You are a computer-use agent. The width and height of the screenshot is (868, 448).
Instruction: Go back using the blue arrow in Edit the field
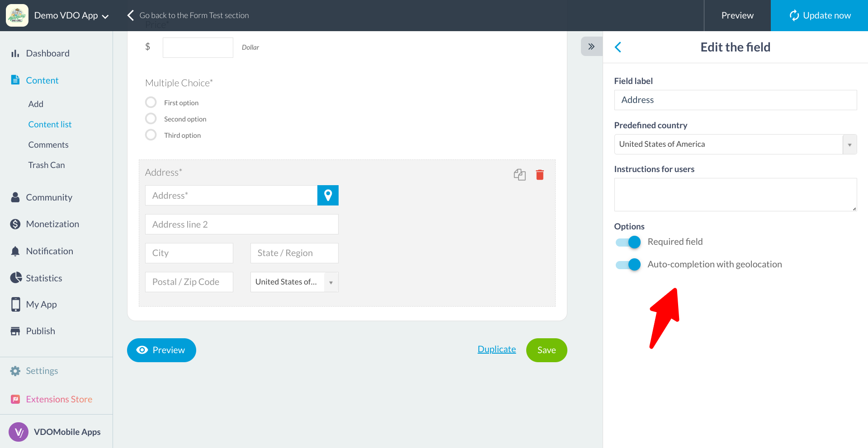[618, 47]
